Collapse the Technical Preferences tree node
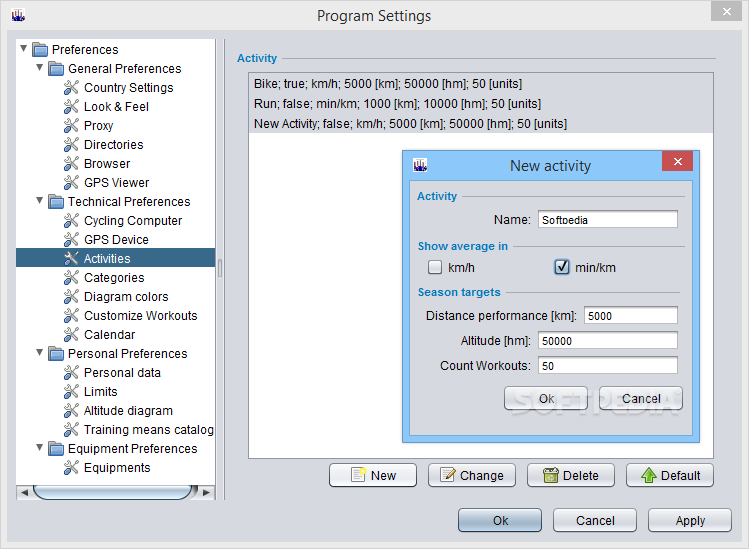The image size is (749, 549). coord(40,200)
